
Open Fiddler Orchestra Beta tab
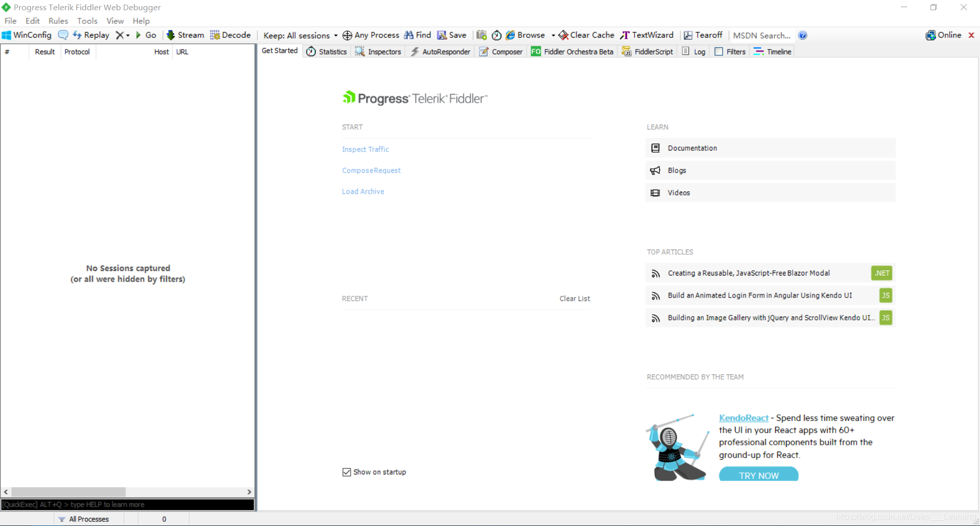click(572, 52)
